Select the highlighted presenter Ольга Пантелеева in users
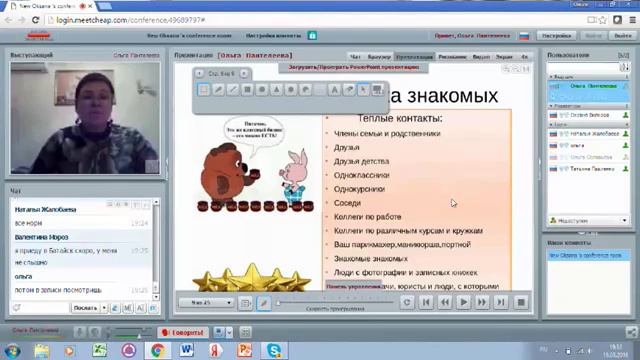The image size is (640, 360). [x=588, y=91]
